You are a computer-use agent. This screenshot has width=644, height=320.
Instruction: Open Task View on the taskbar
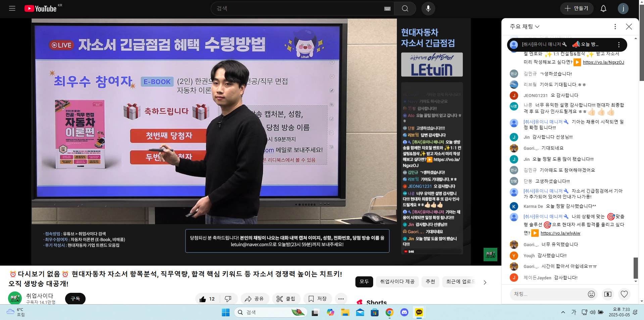(x=315, y=312)
